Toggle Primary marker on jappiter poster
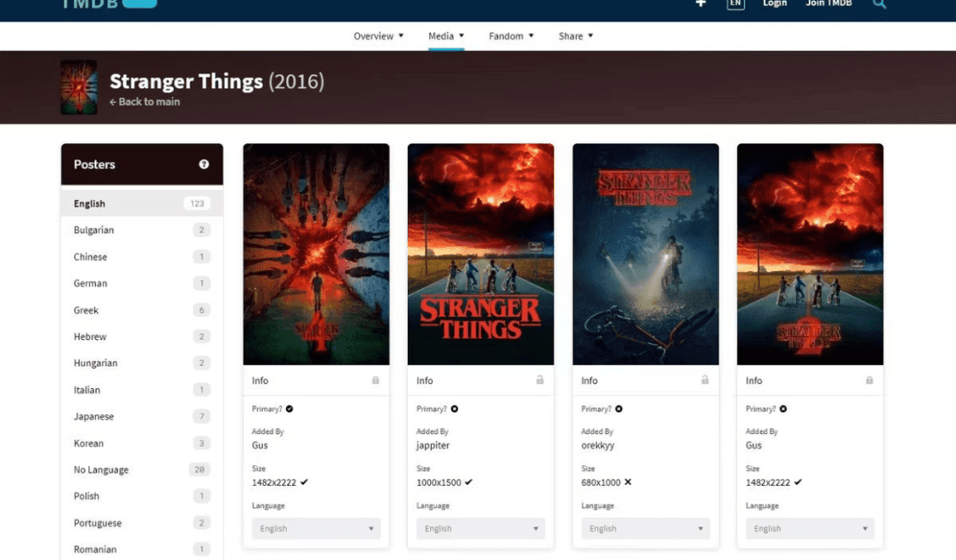Screen dimensions: 956x560 tap(454, 408)
